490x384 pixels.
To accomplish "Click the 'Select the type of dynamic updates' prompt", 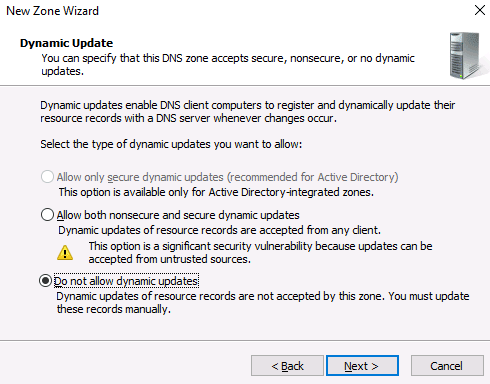I will (171, 144).
